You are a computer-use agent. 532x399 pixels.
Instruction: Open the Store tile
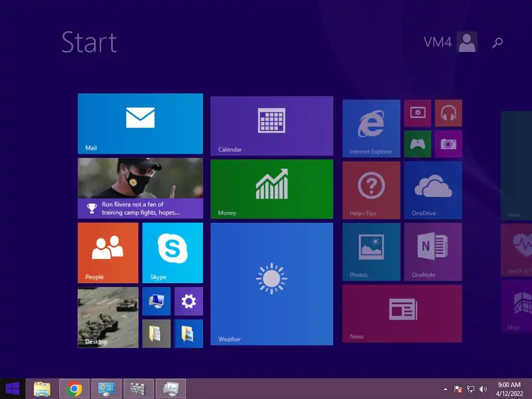coord(516,166)
